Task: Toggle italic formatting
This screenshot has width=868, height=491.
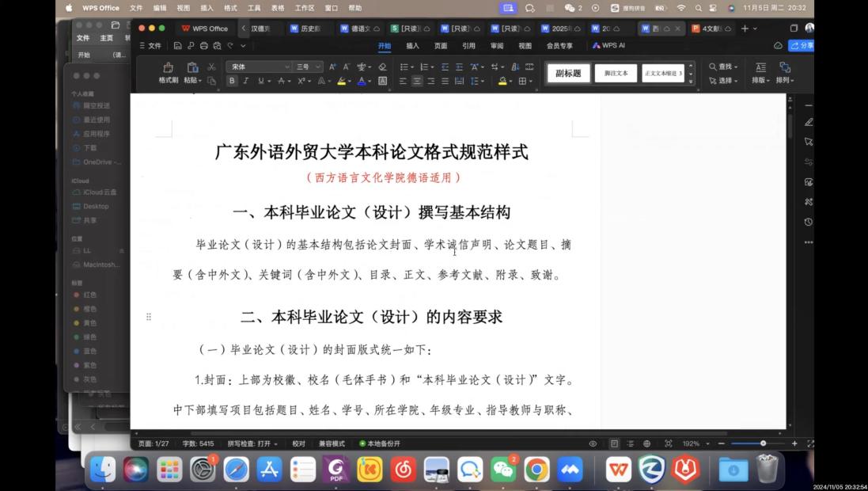Action: [x=245, y=81]
